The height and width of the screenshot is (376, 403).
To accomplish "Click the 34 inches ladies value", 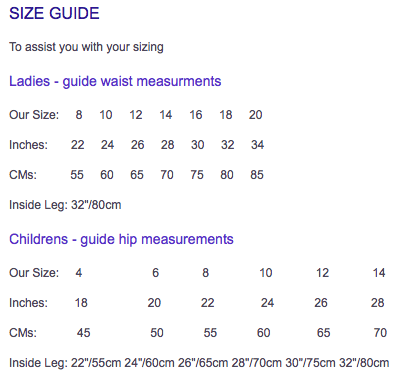I will point(257,145).
